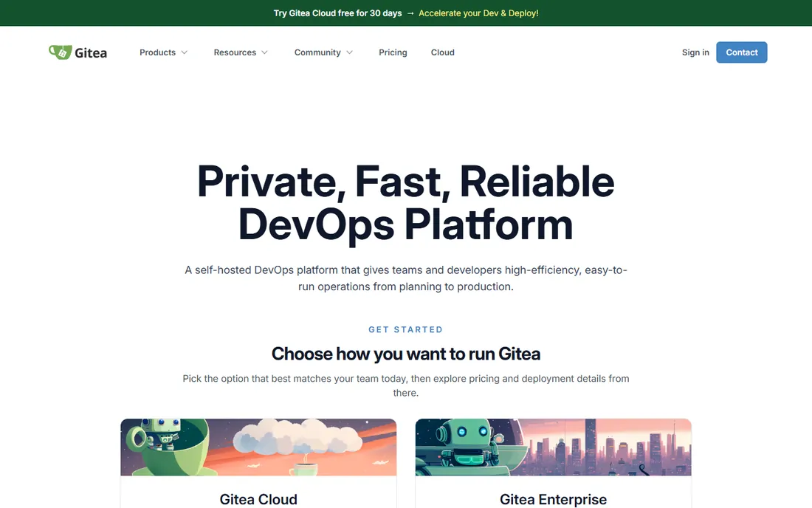Click the blue Contact button
This screenshot has height=508, width=812.
click(x=742, y=52)
